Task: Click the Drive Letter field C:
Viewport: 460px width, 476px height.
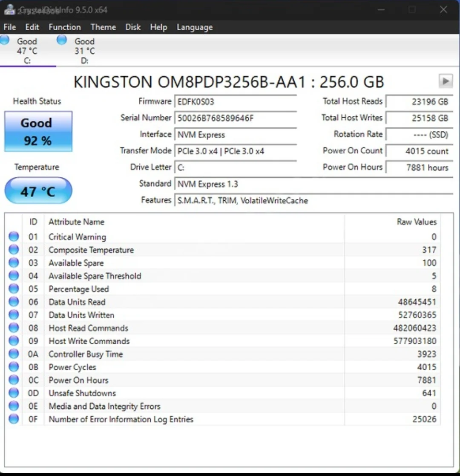Action: [x=236, y=167]
